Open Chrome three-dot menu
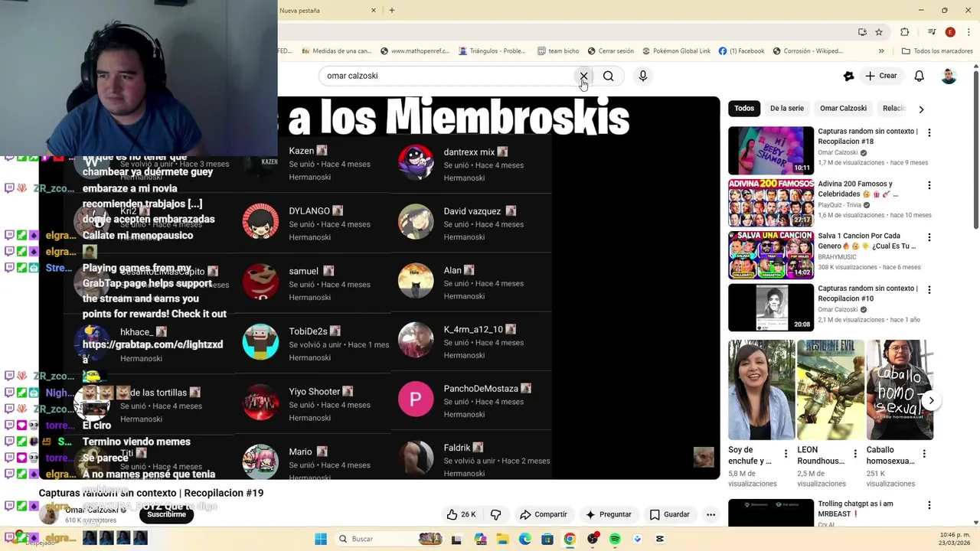Screen dimensions: 980x551 [x=969, y=32]
